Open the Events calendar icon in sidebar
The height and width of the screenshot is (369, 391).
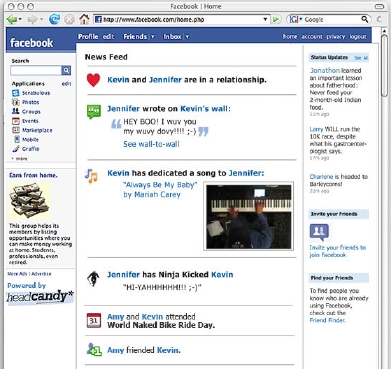[16, 121]
